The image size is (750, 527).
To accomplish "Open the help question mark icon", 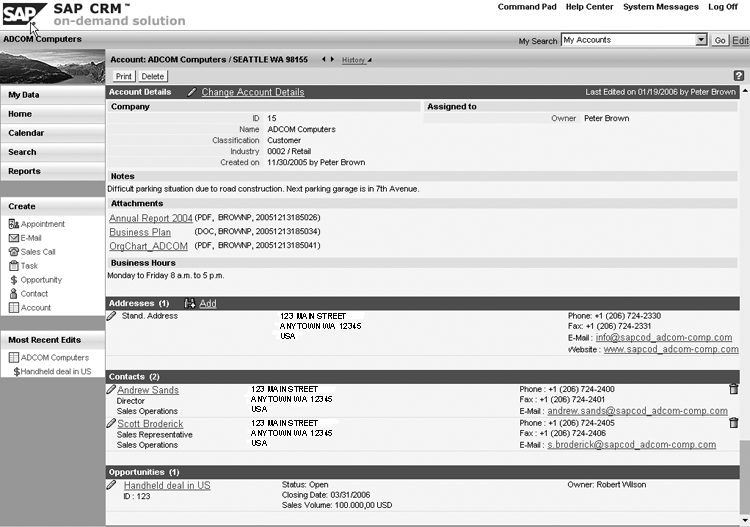I will click(x=739, y=76).
